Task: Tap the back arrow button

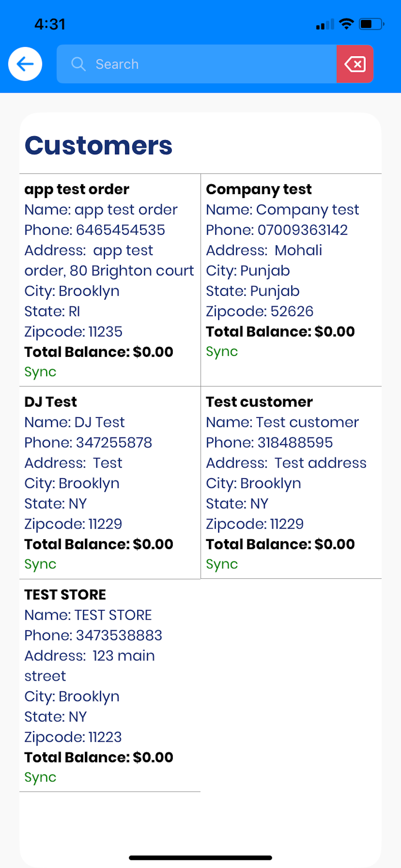Action: click(25, 64)
